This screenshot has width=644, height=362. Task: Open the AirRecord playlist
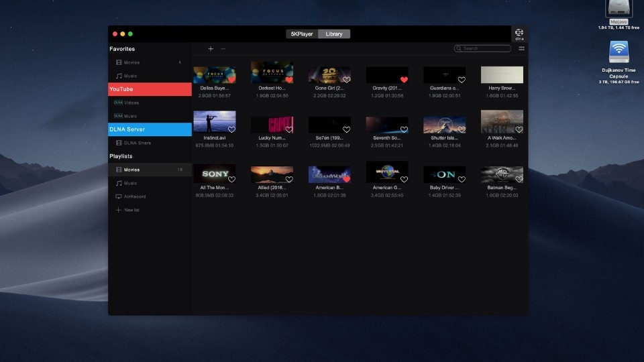coord(150,196)
